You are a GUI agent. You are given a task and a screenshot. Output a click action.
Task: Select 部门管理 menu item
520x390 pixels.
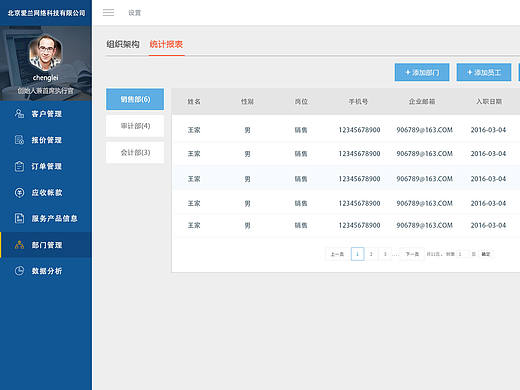(x=46, y=245)
